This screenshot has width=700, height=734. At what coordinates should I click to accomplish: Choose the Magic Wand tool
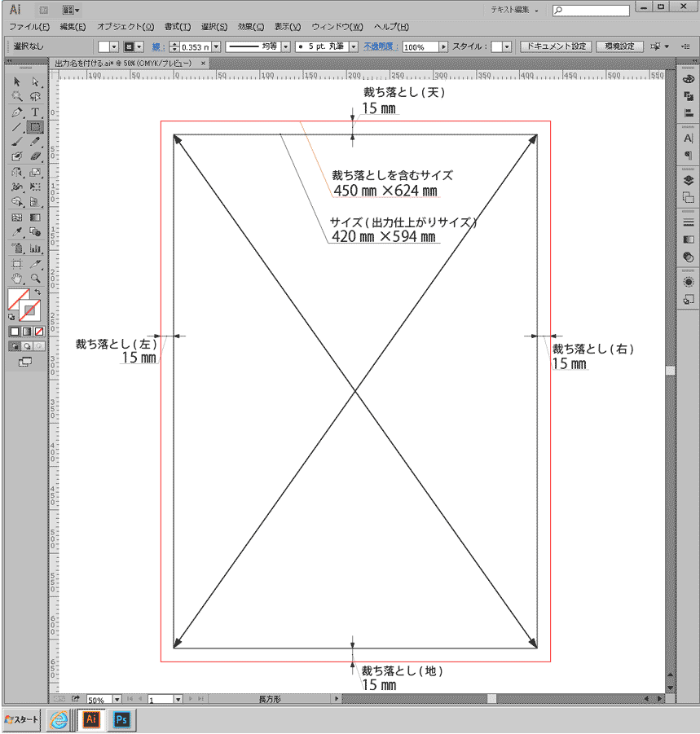(17, 96)
